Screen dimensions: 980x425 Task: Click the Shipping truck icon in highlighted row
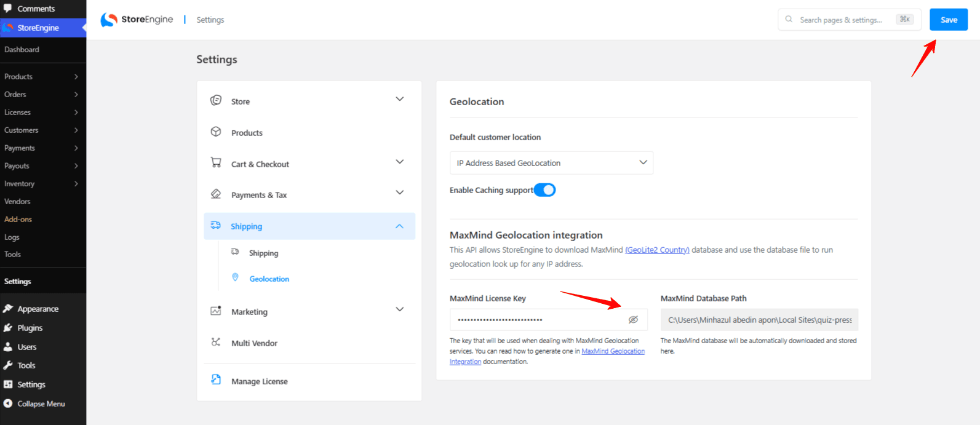[215, 225]
